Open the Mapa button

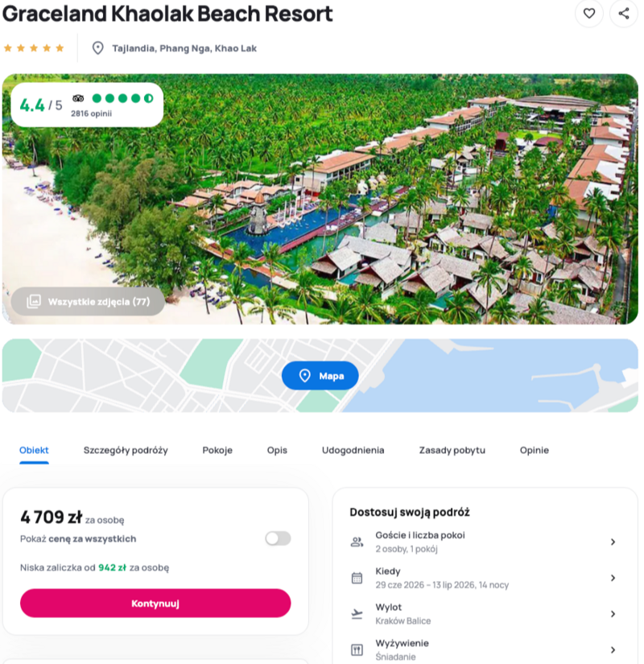(320, 376)
